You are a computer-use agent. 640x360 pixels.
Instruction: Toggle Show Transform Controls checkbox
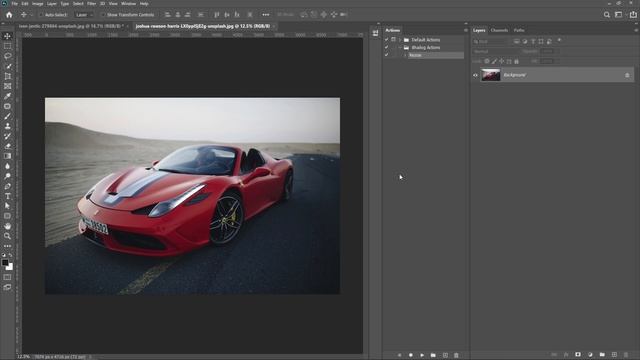coord(103,15)
